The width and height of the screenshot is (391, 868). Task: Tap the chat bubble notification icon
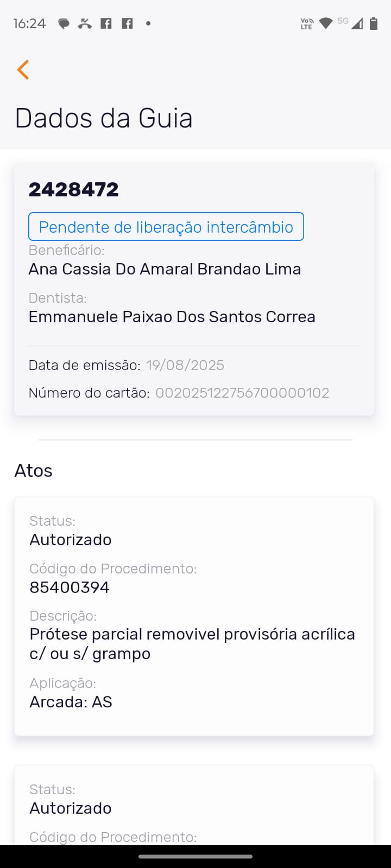tap(64, 23)
